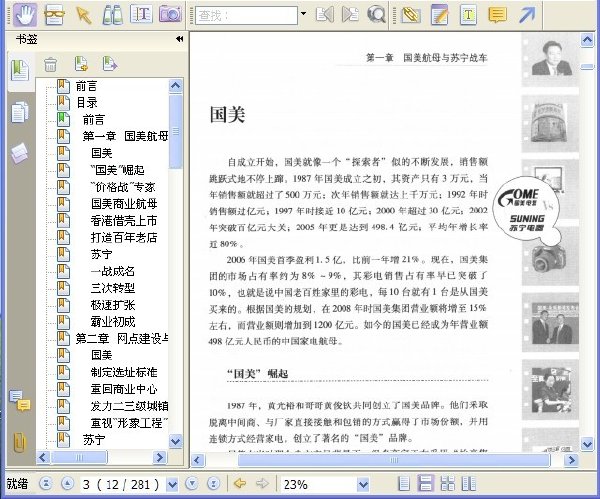
Task: Switch to single page layout
Action: pos(404,484)
